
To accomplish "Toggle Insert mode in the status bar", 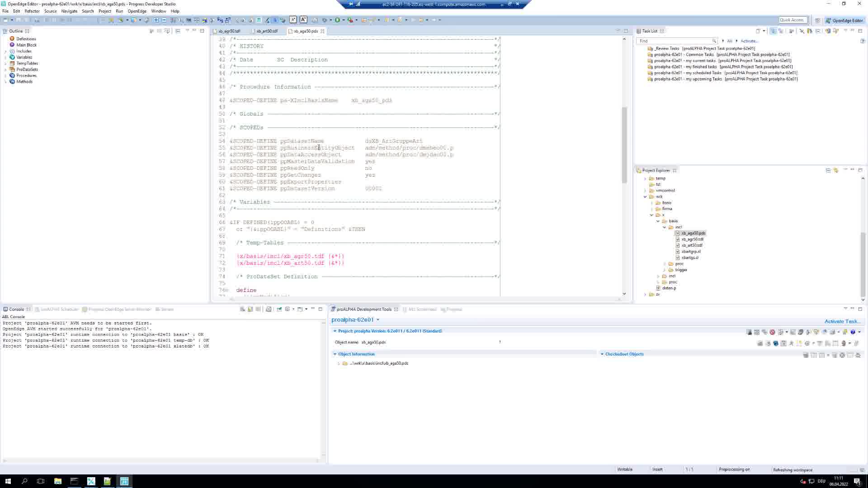I will click(657, 469).
